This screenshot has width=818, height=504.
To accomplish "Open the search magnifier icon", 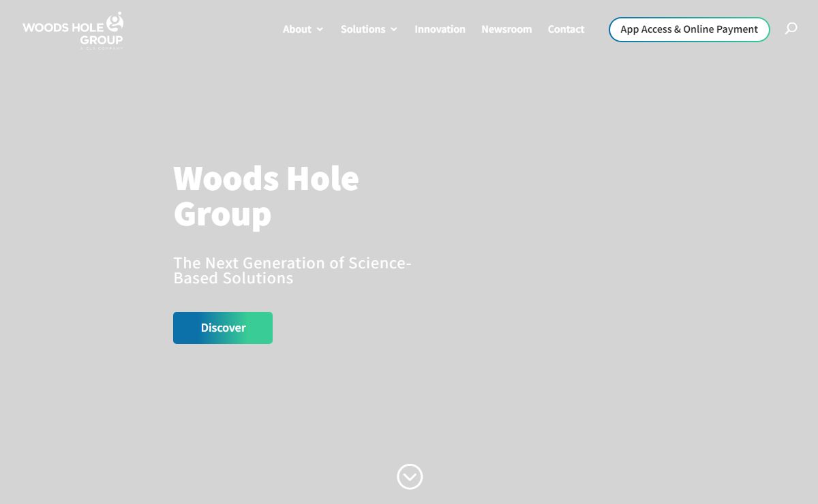I will (x=791, y=29).
